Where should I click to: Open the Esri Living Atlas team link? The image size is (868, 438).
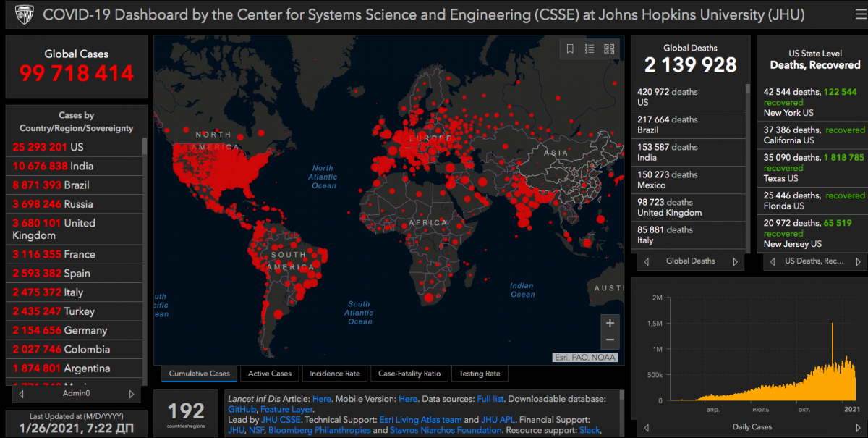coord(420,420)
